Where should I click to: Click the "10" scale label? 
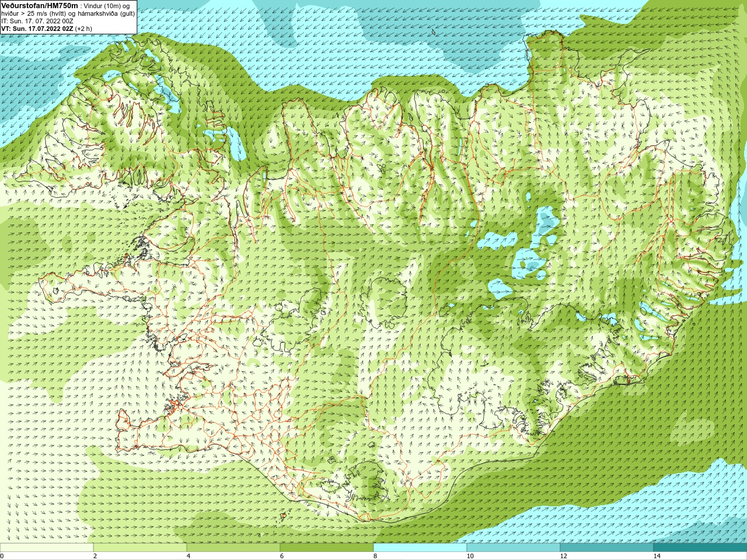click(470, 556)
